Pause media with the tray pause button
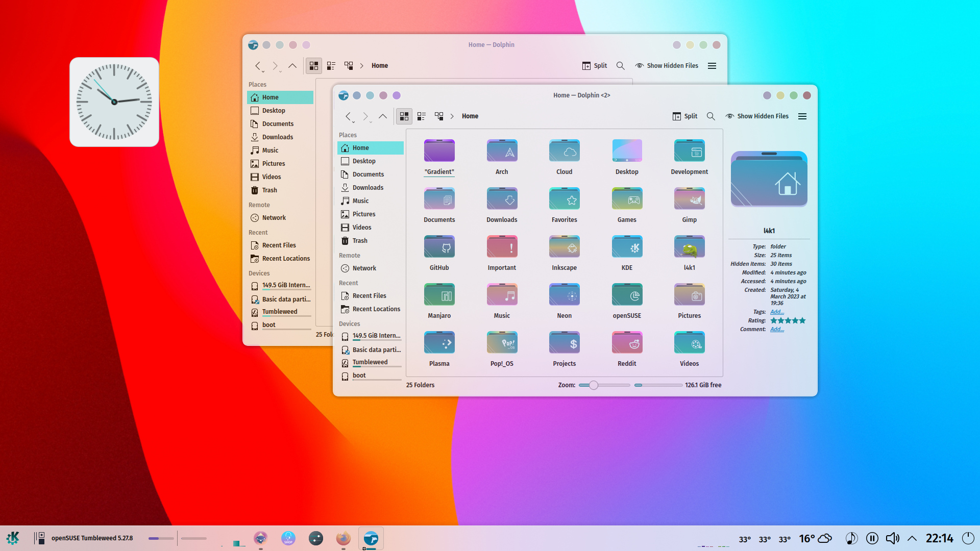Screen dimensions: 980x551 click(872, 538)
